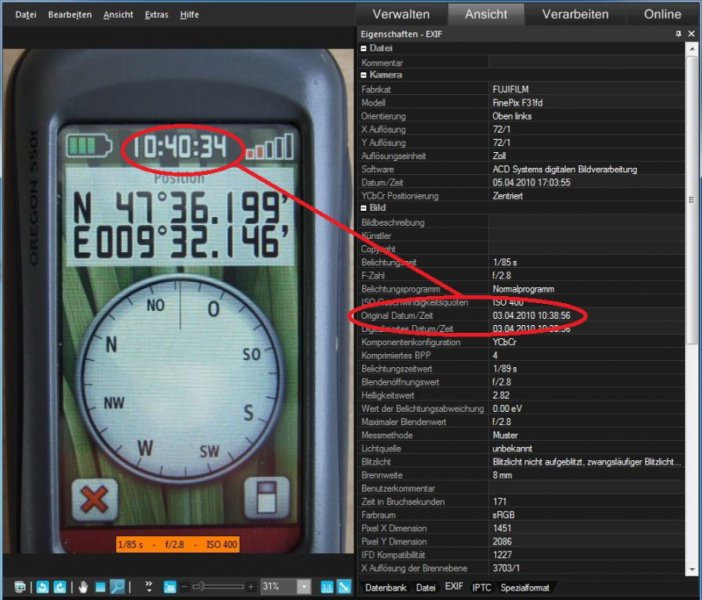702x600 pixels.
Task: Select the F-Zahl value f/2.8
Action: pos(501,276)
